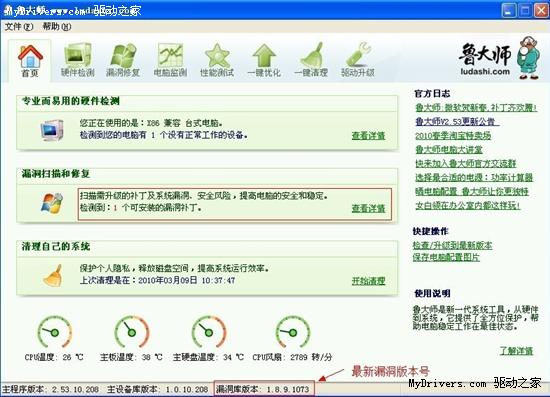Click the CPU风扇: 2789 转/分 label
Viewport: 550px width, 397px height.
[x=292, y=357]
